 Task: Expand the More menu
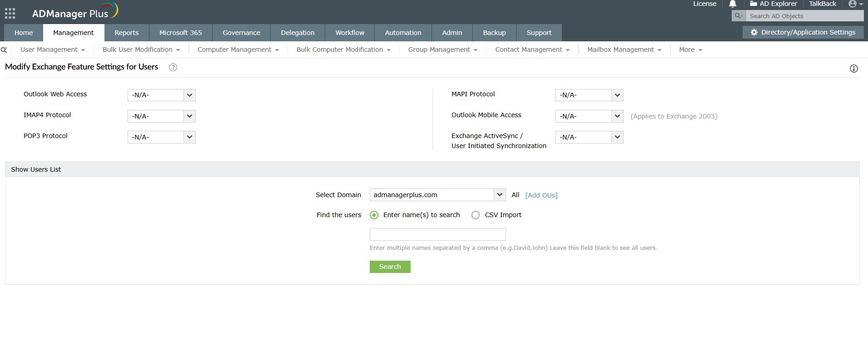tap(691, 50)
